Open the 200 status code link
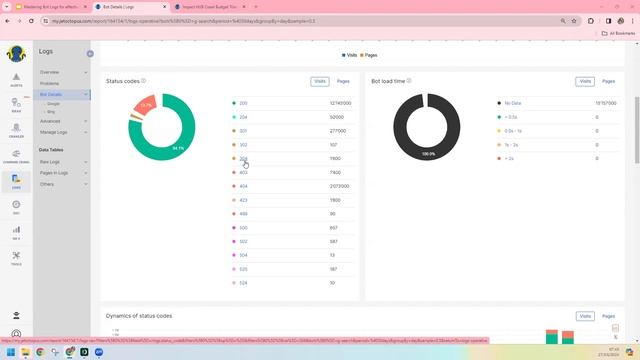The image size is (640, 360). 243,103
